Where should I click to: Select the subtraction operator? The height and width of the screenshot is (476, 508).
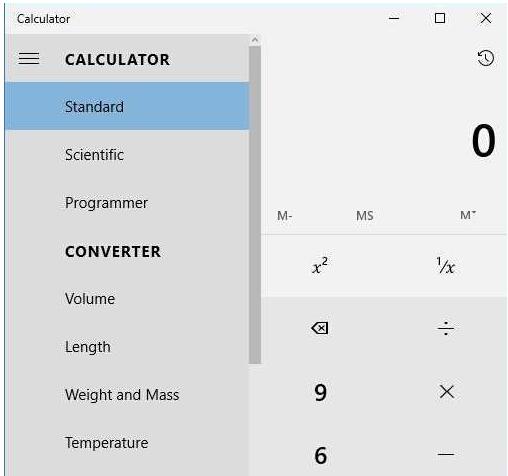tap(446, 454)
